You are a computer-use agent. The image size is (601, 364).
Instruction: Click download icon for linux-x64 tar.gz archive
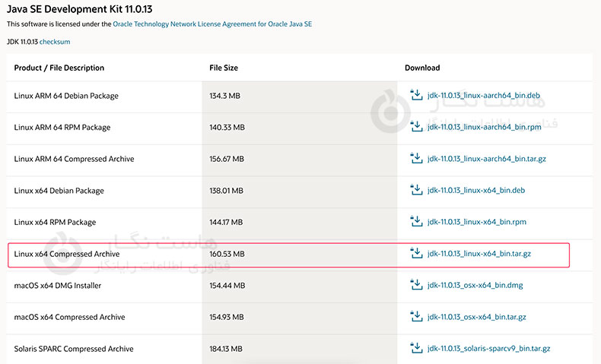(x=415, y=253)
